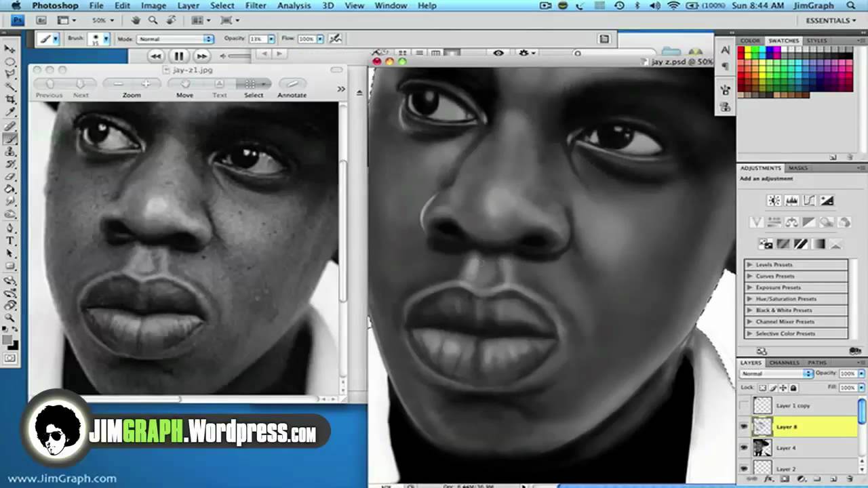The height and width of the screenshot is (488, 868).
Task: Select the Move tool in Photoshop toolbox
Action: [x=11, y=49]
